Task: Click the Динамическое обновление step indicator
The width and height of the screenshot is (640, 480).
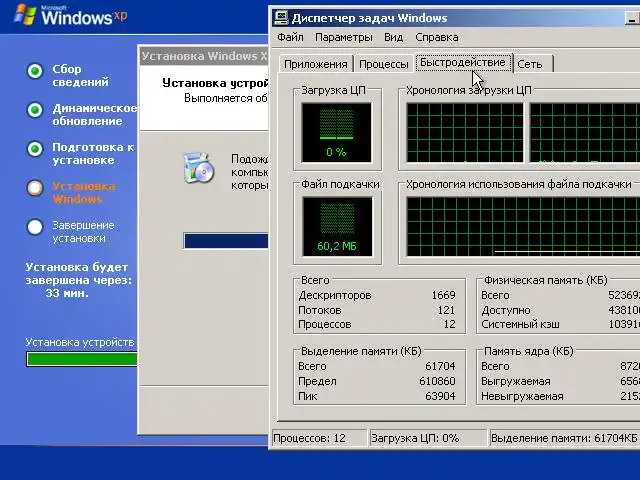Action: point(35,110)
